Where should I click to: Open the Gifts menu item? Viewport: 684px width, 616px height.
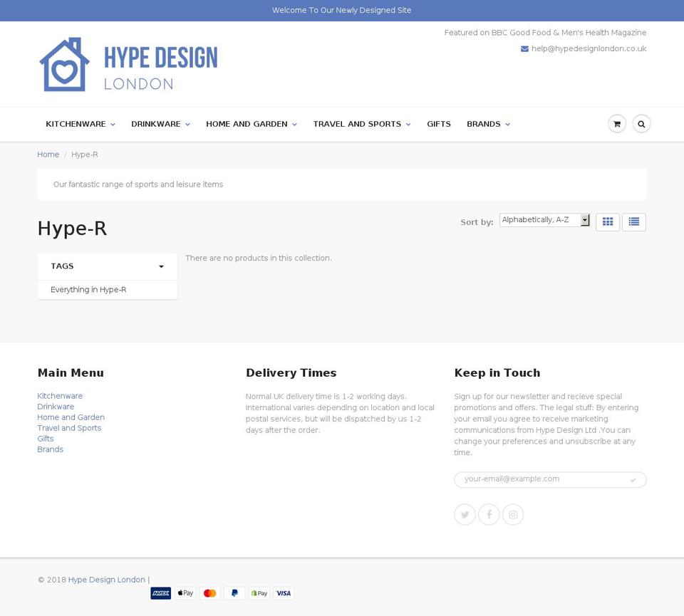click(x=439, y=124)
